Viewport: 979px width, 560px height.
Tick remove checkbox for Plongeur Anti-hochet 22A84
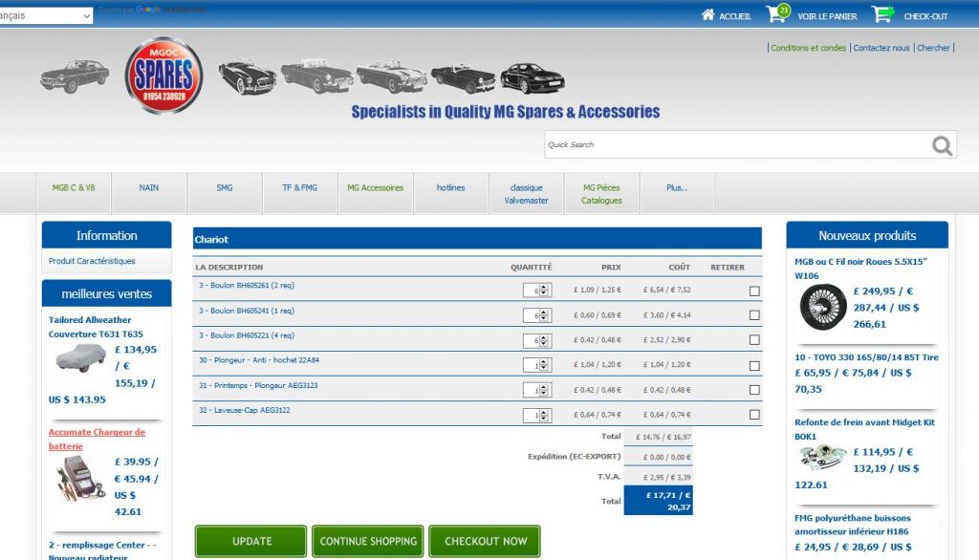click(754, 366)
